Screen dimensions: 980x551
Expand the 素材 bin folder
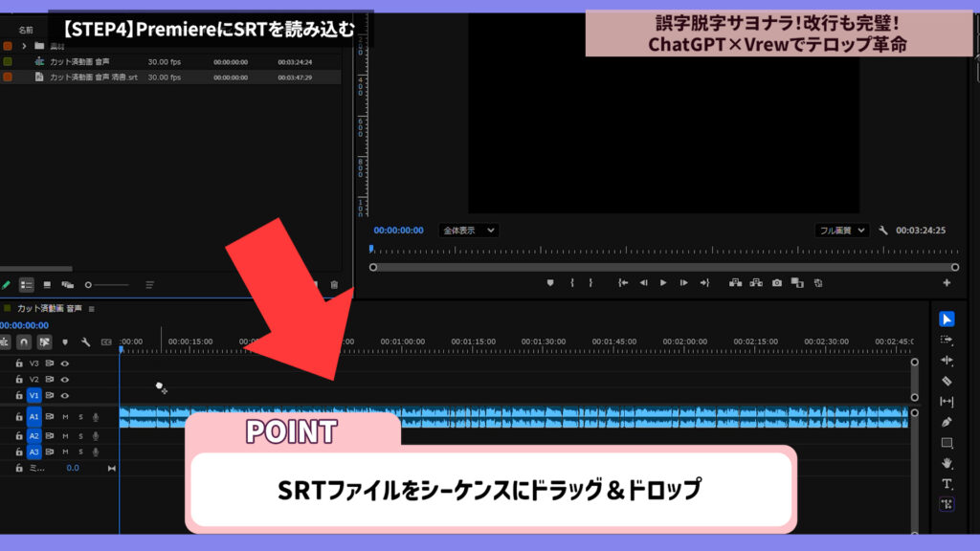point(24,46)
